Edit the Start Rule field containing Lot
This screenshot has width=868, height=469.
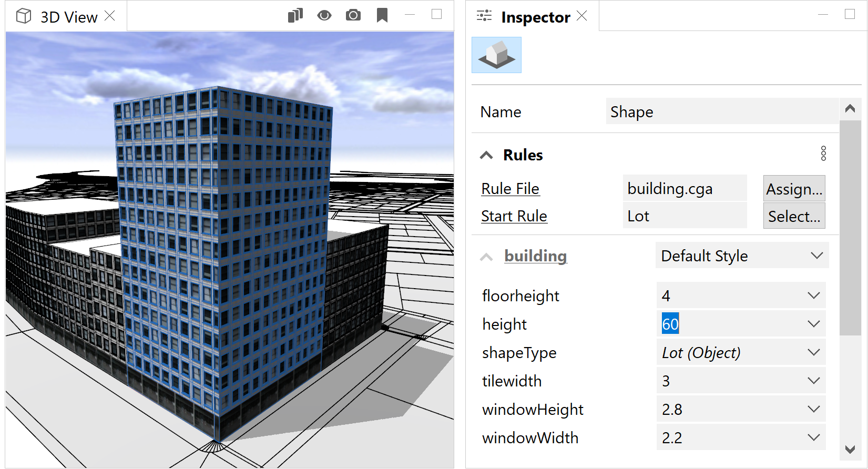[x=685, y=216]
